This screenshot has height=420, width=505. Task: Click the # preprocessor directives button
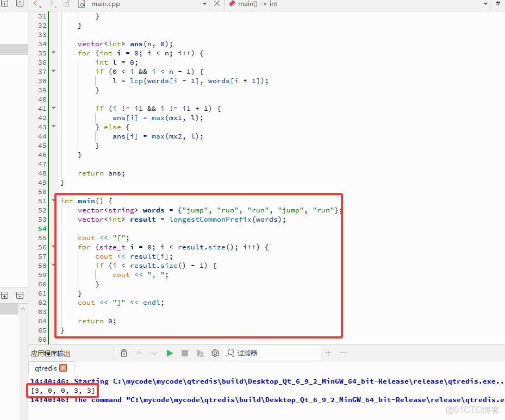[x=497, y=4]
